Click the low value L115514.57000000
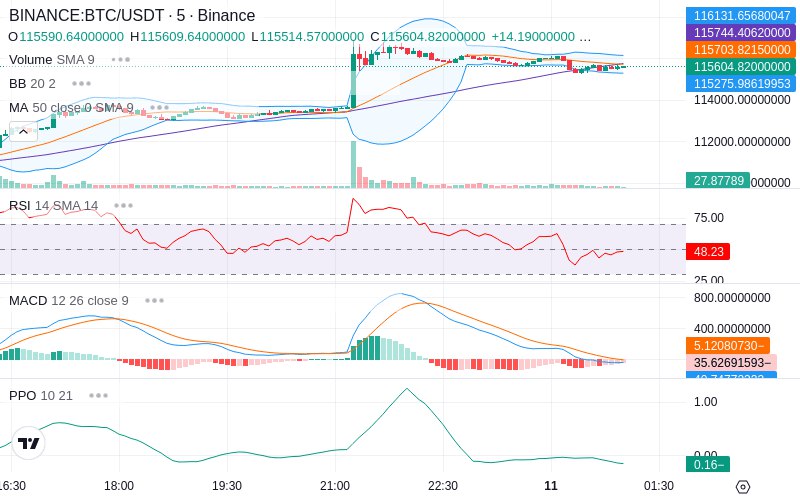The width and height of the screenshot is (800, 500). [308, 37]
